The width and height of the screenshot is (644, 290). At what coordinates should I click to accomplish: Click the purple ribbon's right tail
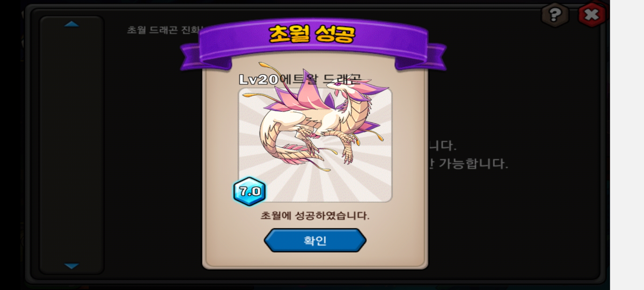[x=420, y=57]
